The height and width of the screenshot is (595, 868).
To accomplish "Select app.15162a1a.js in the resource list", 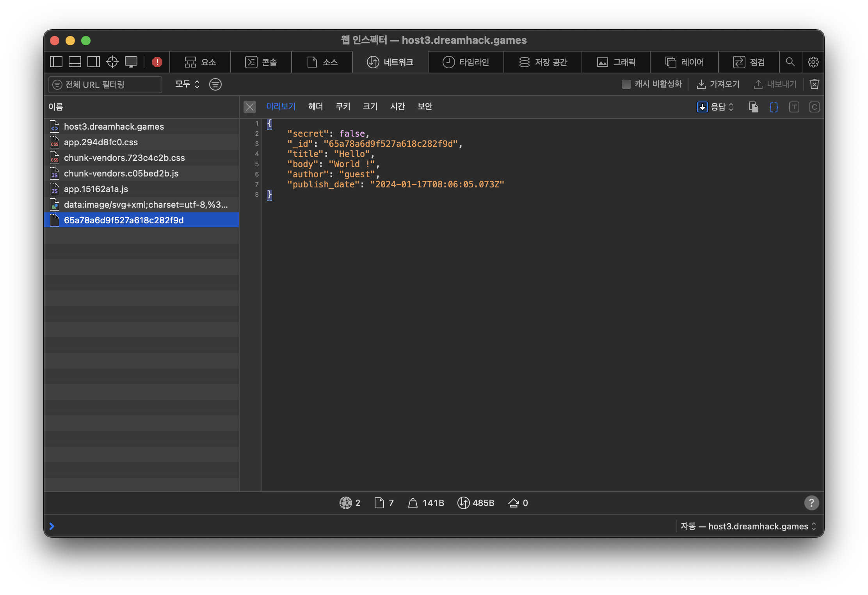I will click(96, 189).
